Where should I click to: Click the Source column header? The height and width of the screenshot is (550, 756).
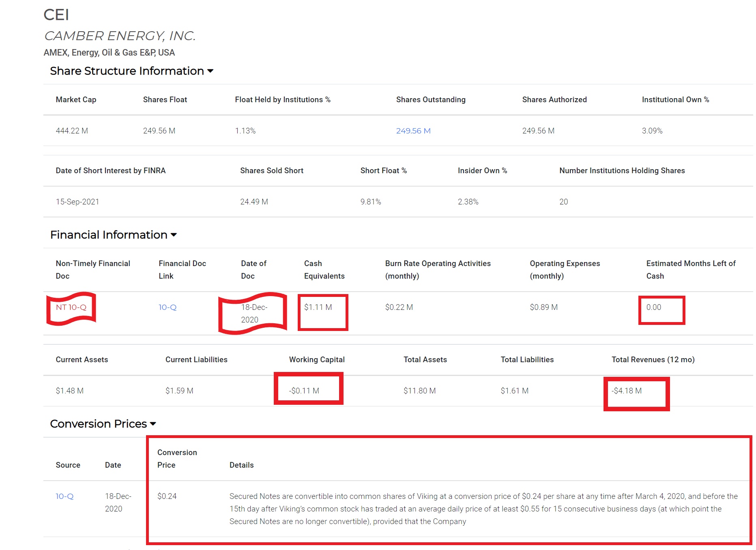(x=68, y=465)
